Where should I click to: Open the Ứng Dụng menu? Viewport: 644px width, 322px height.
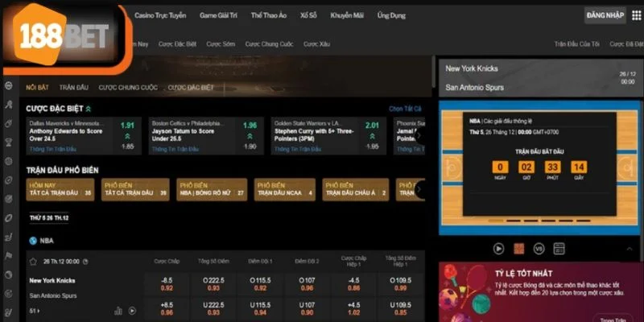click(391, 15)
